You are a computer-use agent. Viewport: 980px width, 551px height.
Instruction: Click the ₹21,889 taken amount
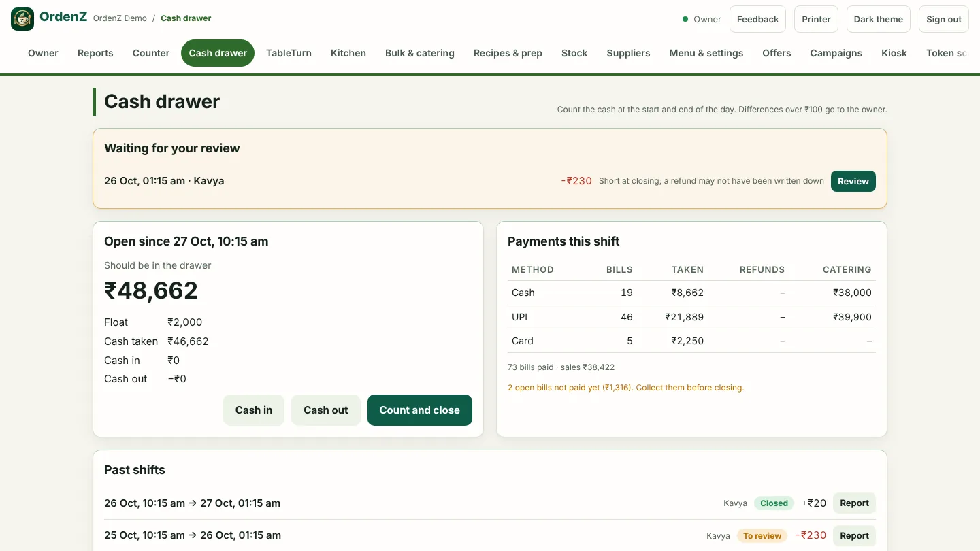coord(685,317)
